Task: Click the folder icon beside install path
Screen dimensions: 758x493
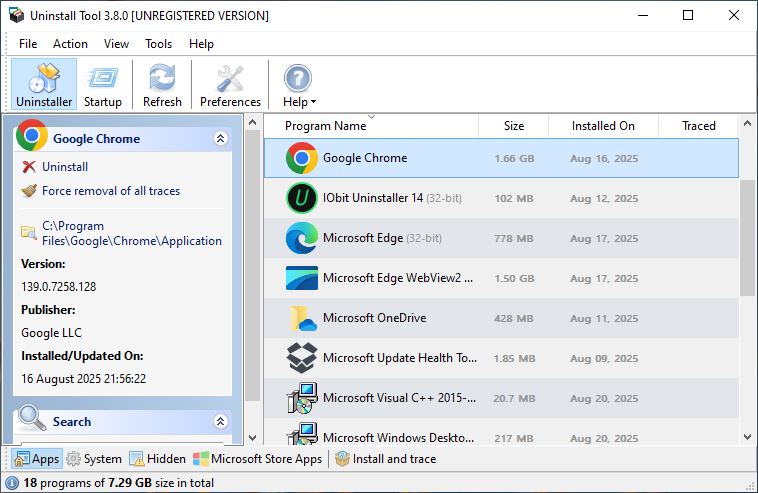Action: [x=29, y=233]
